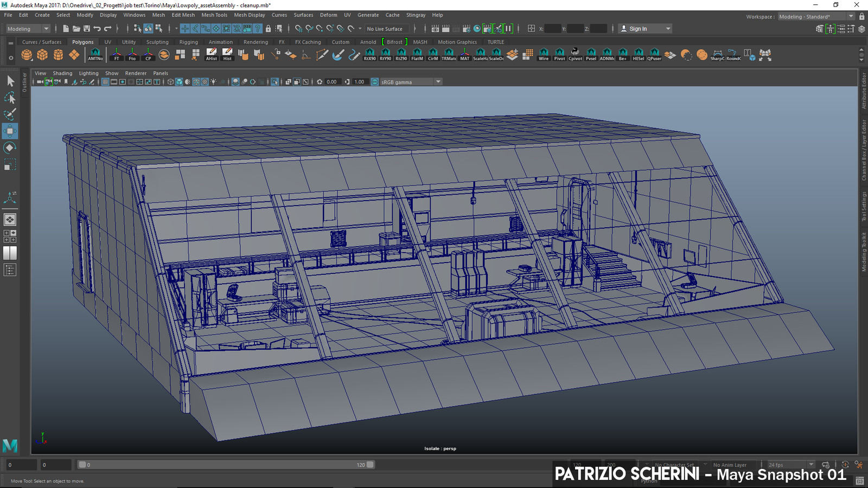Viewport: 868px width, 488px height.
Task: Click the MAT shelf button
Action: click(465, 55)
